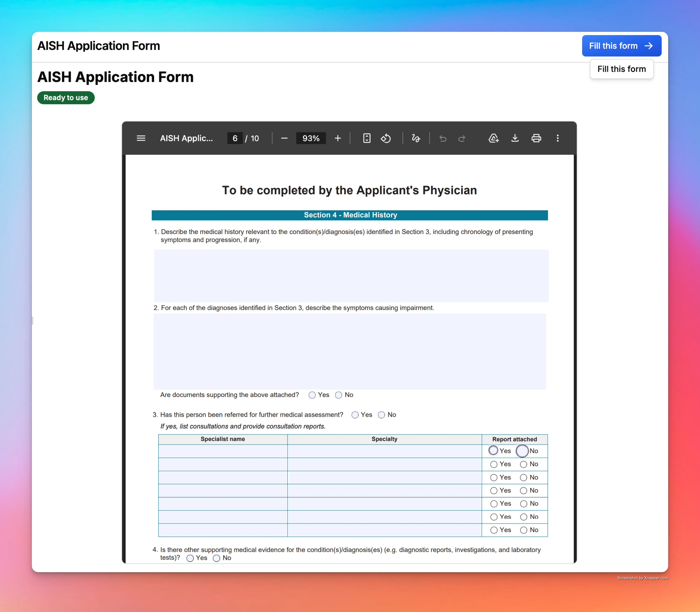Image resolution: width=700 pixels, height=612 pixels.
Task: Select Yes for documents supporting attached
Action: (312, 395)
